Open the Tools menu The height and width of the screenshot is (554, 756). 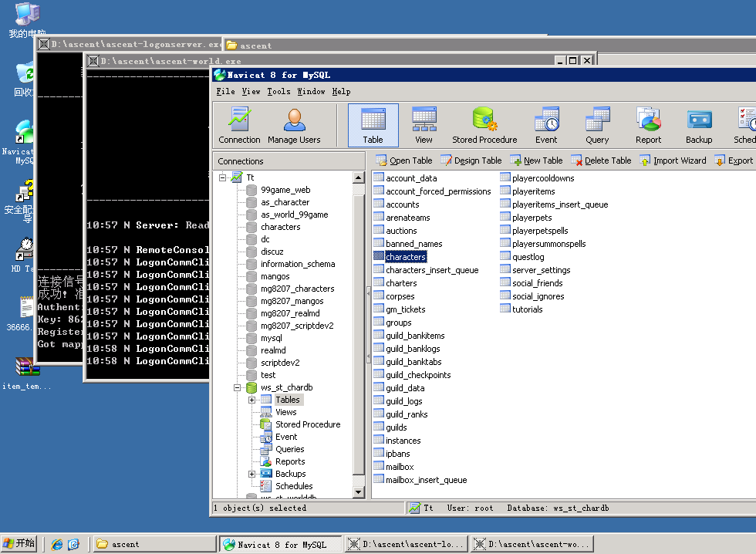click(x=278, y=92)
